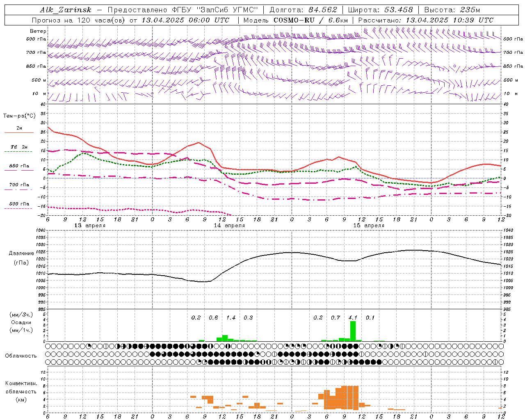The image size is (525, 420).
Task: Click the "0.6" precipitation amount
Action: tap(213, 318)
